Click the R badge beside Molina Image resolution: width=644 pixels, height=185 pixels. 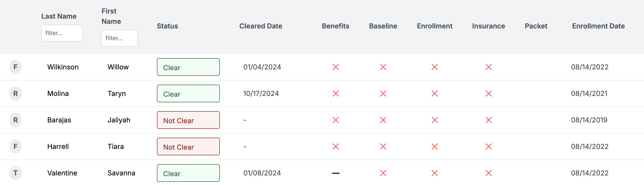coord(15,93)
